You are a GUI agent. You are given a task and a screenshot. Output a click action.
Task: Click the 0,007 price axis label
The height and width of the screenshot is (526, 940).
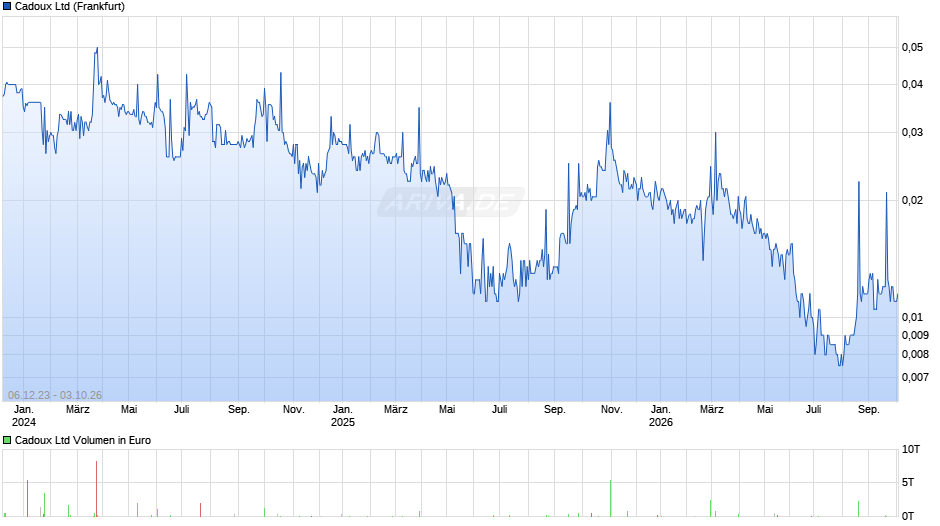(x=915, y=377)
